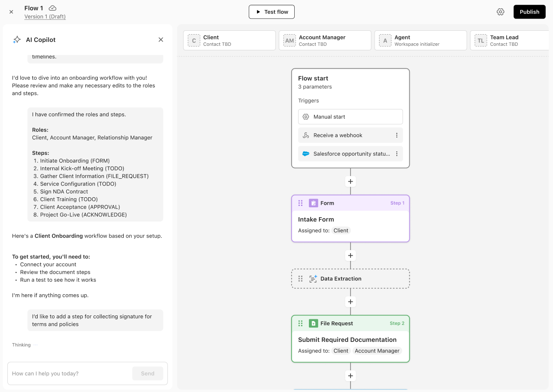Close the flow editor with the X icon
553x392 pixels.
11,12
